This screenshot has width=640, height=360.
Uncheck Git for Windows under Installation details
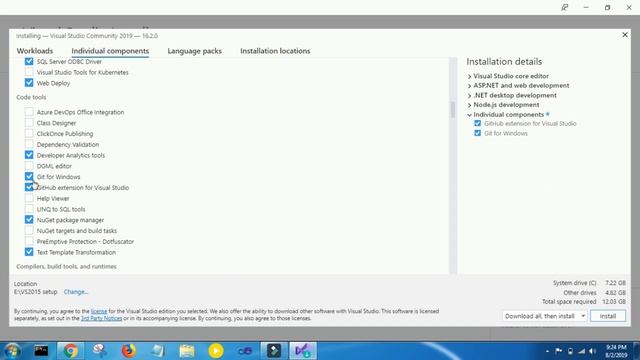[477, 133]
